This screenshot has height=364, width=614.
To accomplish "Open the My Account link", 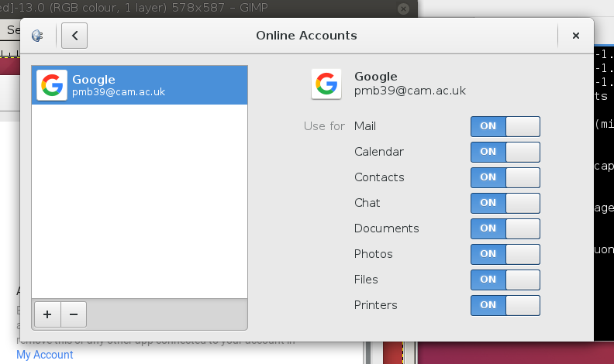I will click(x=44, y=355).
